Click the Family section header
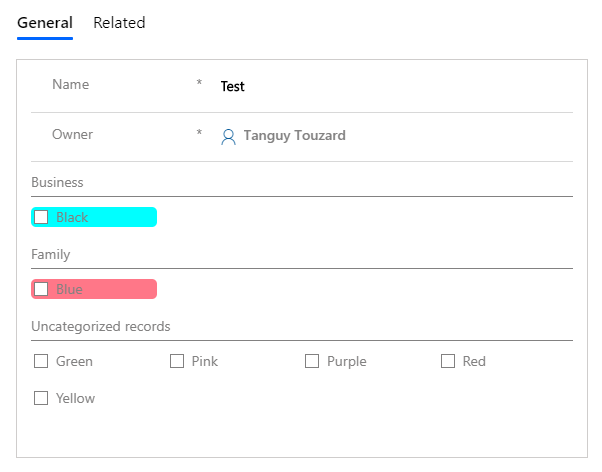Image resolution: width=602 pixels, height=472 pixels. [x=50, y=255]
